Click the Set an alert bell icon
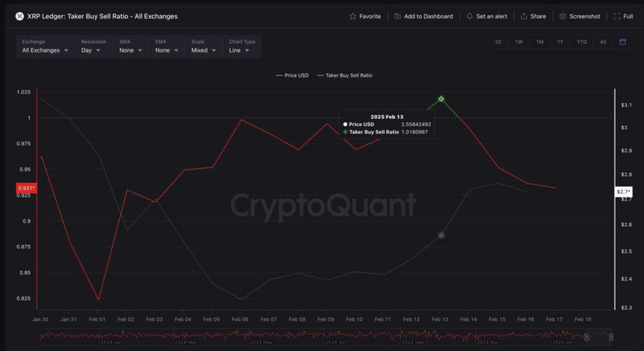This screenshot has height=351, width=644. [x=469, y=16]
